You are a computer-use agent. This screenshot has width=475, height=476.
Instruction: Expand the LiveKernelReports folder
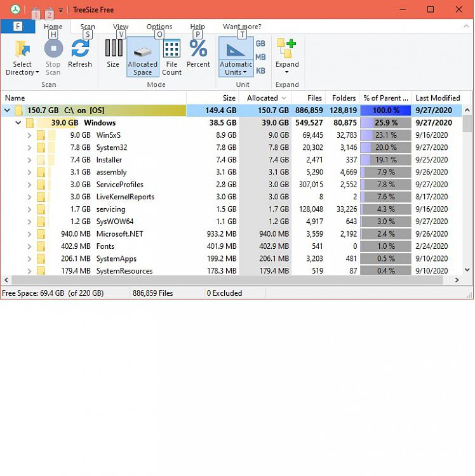pos(29,197)
